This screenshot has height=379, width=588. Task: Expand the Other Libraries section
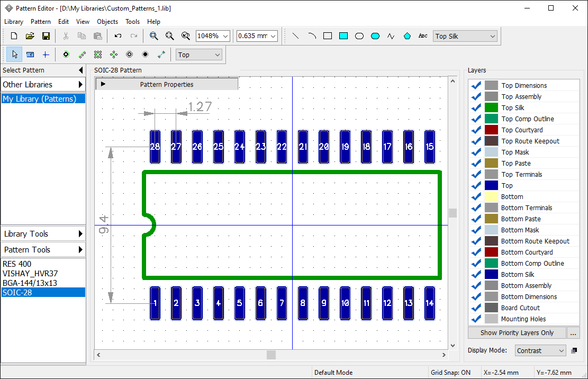pyautogui.click(x=43, y=84)
